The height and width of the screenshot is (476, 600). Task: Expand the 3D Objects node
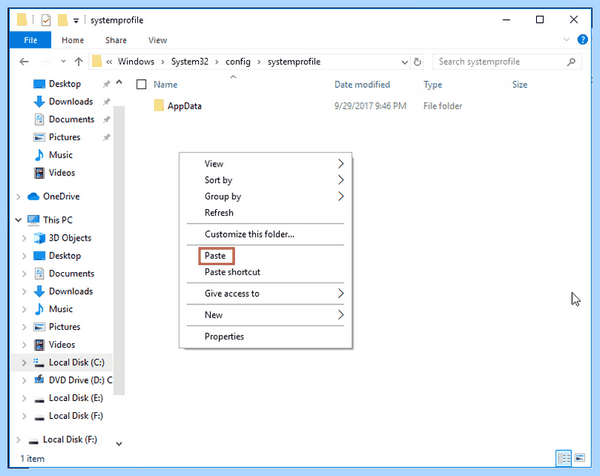pyautogui.click(x=24, y=238)
